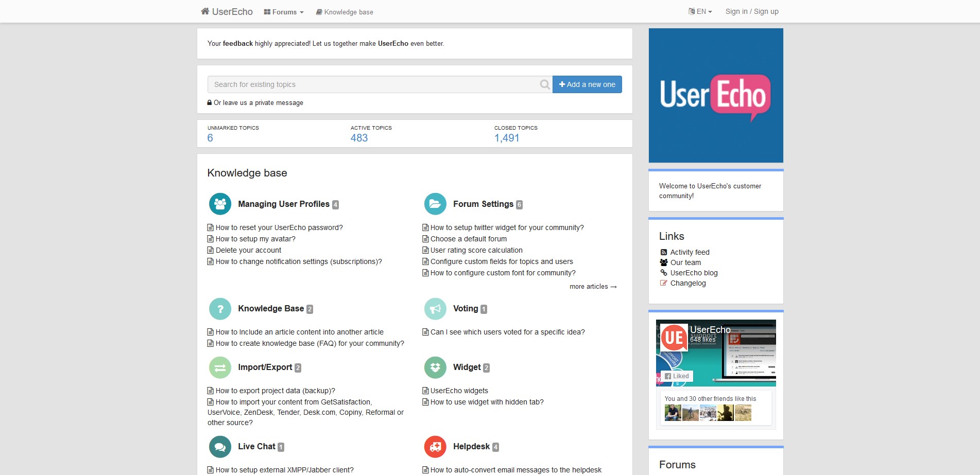Open Choose a default forum article
This screenshot has width=980, height=475.
point(469,239)
